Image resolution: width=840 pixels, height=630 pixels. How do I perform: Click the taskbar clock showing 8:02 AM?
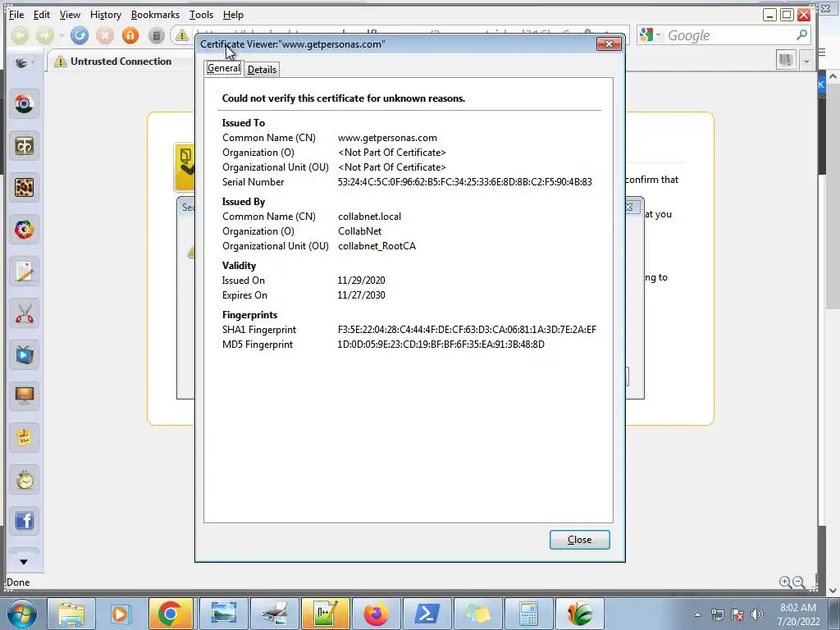(x=798, y=614)
